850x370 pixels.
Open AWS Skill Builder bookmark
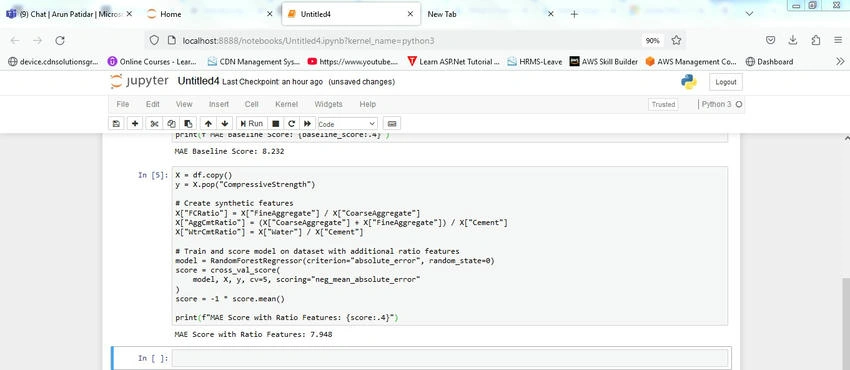[604, 62]
